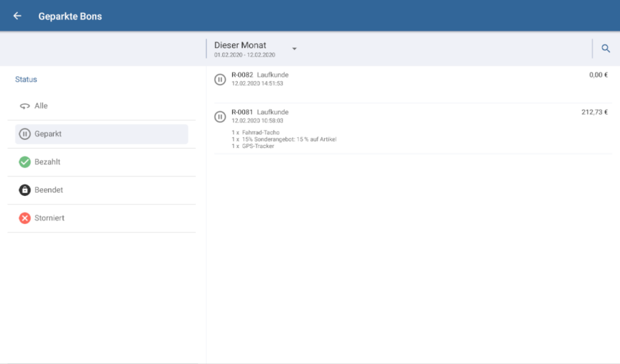Show receipts with Storniert status
The width and height of the screenshot is (620, 364).
tap(49, 218)
